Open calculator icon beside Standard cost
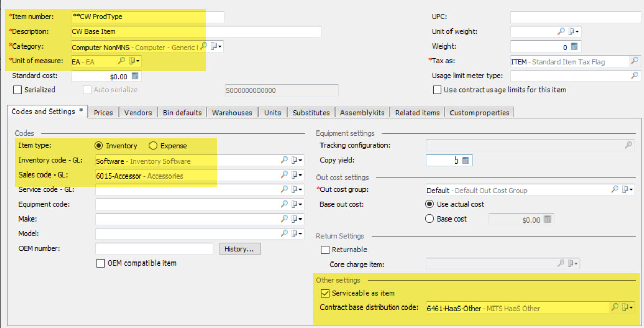Screen dimensions: 644x328 tap(135, 76)
